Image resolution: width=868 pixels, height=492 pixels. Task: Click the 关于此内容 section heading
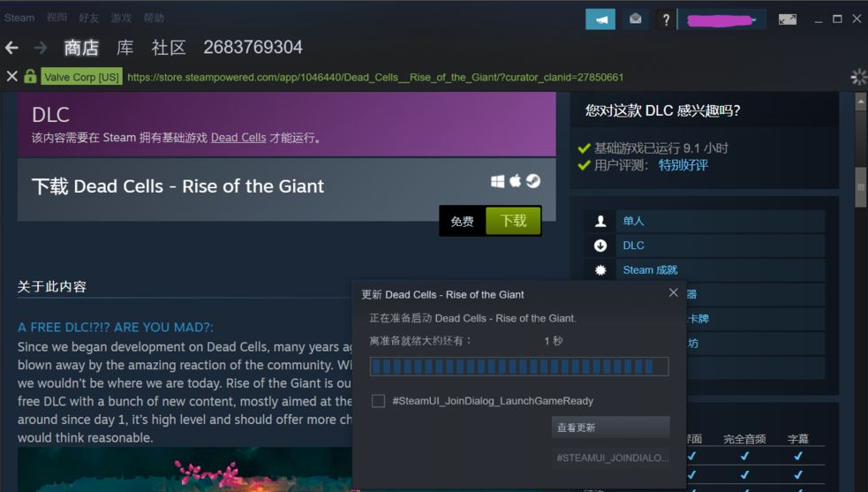[52, 286]
